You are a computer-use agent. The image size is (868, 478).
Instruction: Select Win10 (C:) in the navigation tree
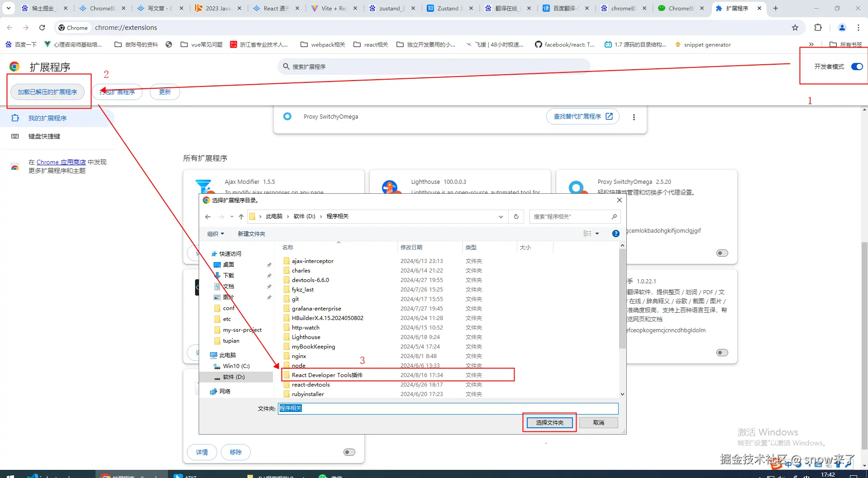pyautogui.click(x=236, y=366)
